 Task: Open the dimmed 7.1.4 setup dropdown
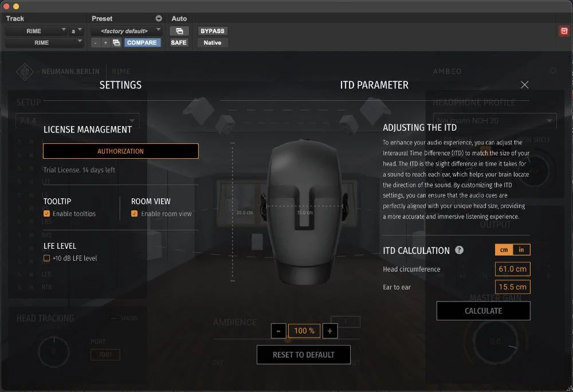[x=77, y=120]
